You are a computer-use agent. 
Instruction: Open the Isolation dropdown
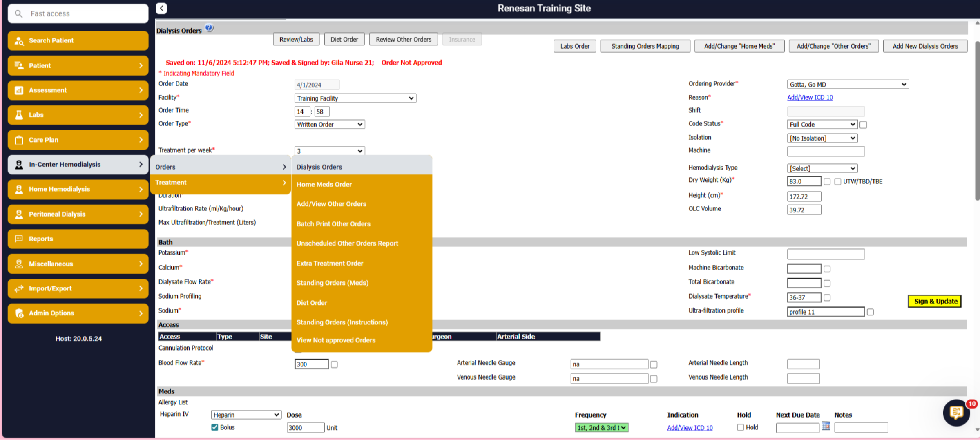coord(822,138)
